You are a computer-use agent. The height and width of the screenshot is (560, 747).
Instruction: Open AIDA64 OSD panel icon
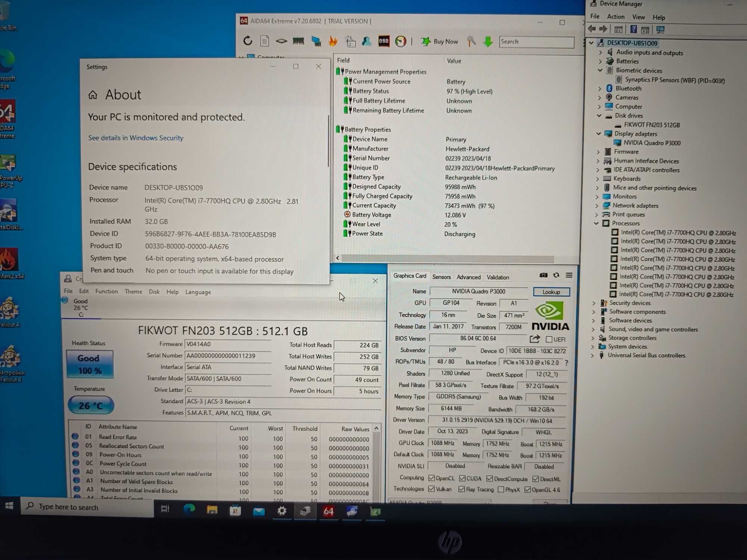tap(384, 41)
